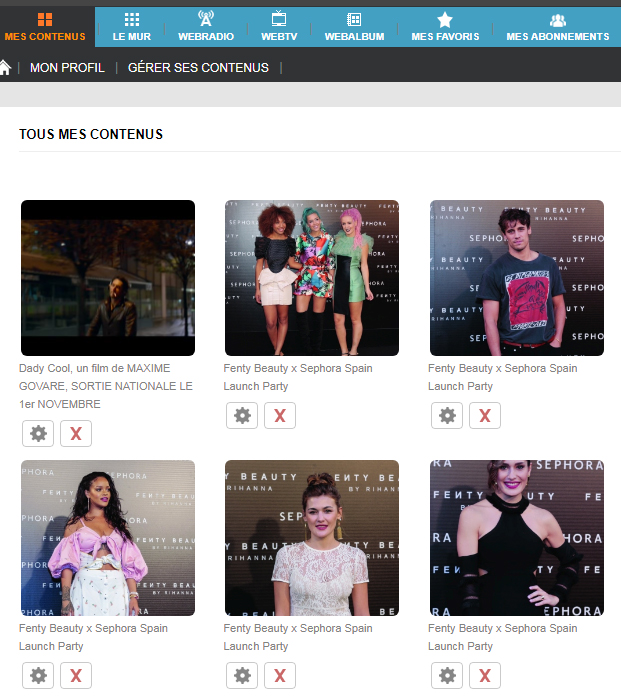
Task: Delete man in t-shirt photo with red X
Action: point(485,415)
